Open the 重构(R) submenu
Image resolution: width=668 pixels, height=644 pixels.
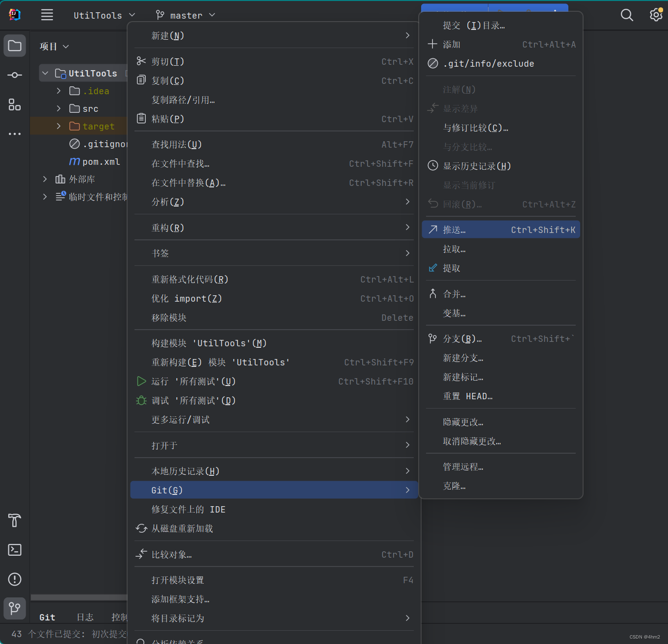tap(274, 228)
